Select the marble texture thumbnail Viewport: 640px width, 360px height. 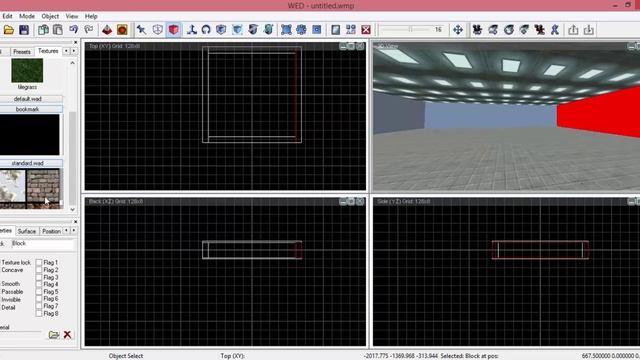click(12, 187)
